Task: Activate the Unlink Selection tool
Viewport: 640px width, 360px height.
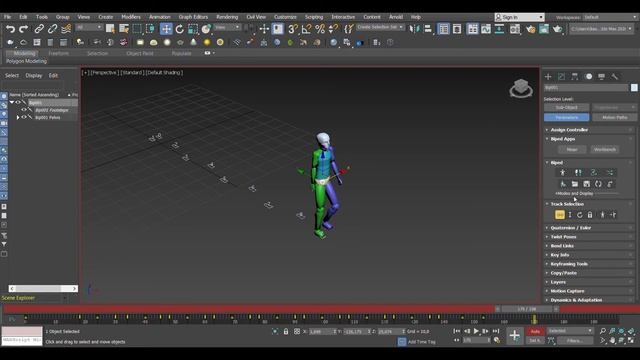Action: 52,29
